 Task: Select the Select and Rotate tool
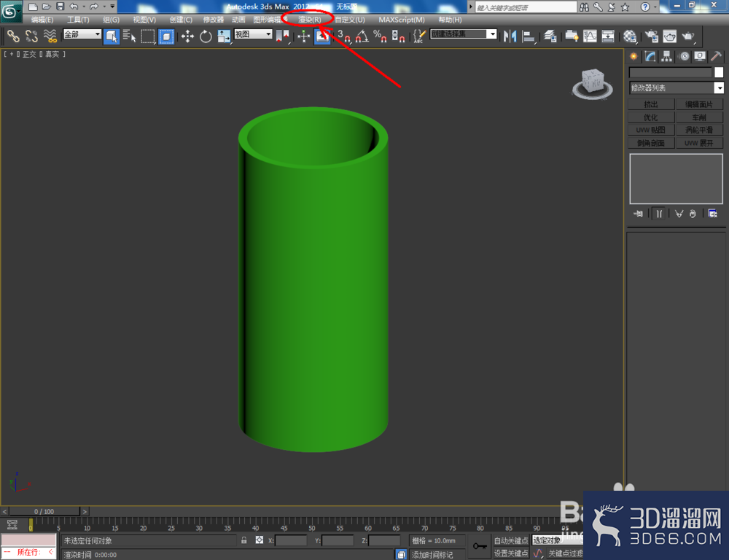tap(206, 36)
